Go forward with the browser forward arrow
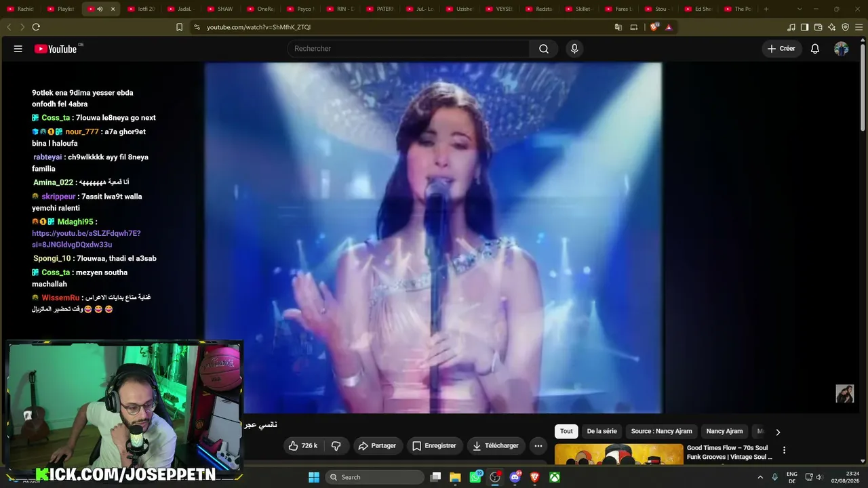 [22, 27]
